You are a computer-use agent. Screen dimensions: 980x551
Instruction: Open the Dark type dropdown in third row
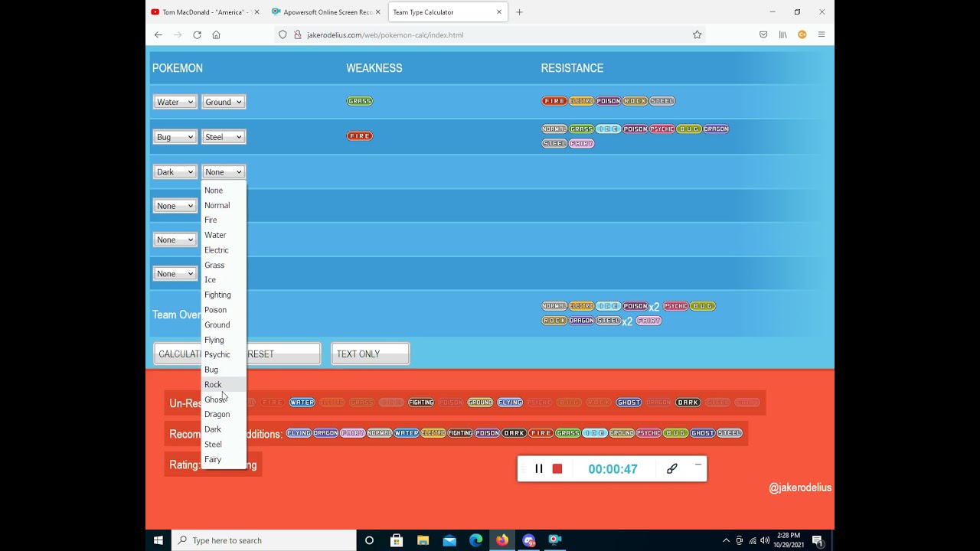pyautogui.click(x=175, y=172)
